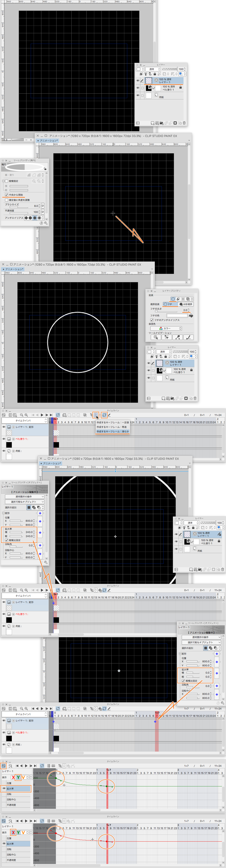
Task: Click the fill bucket icon beside フチの色
Action: coord(191,315)
